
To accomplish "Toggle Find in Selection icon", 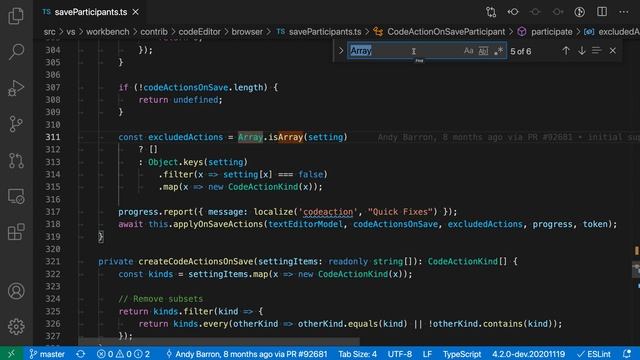I will (x=597, y=51).
